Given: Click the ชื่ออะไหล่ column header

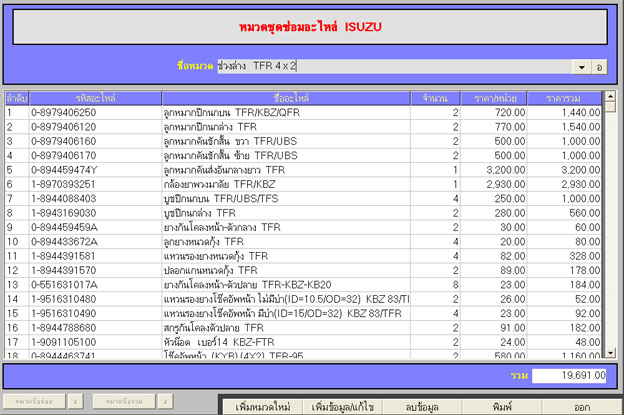Looking at the screenshot, I should click(x=286, y=98).
